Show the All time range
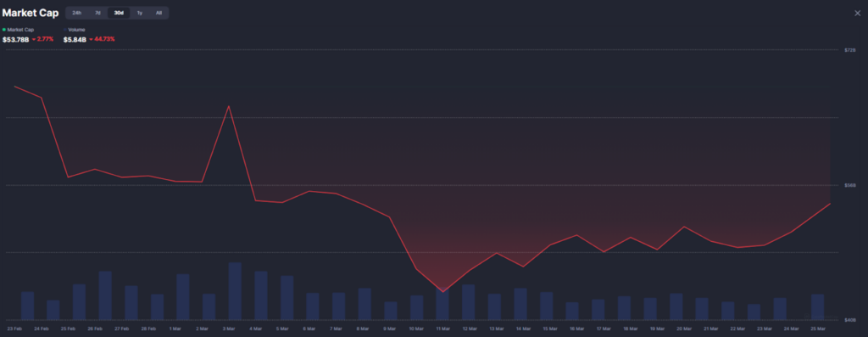The height and width of the screenshot is (337, 868). 159,13
